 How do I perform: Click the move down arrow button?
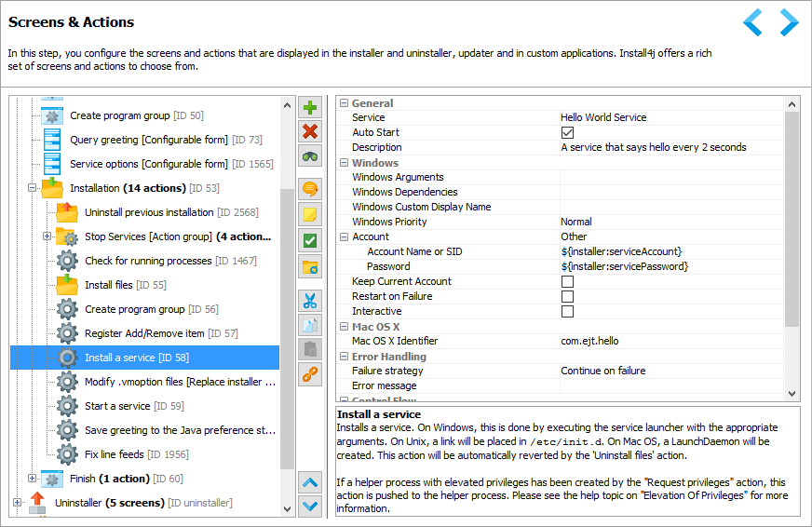pos(310,507)
